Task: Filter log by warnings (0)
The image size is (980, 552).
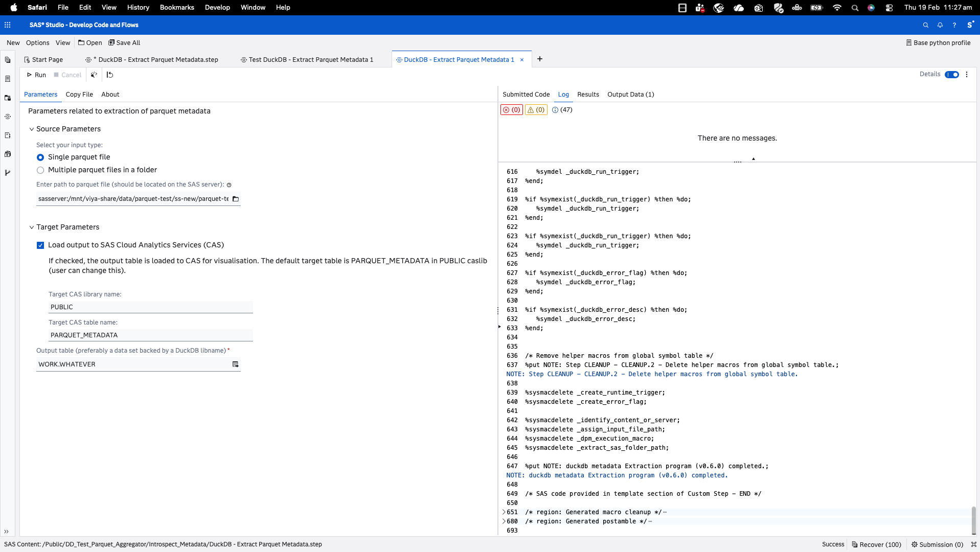Action: pyautogui.click(x=536, y=110)
